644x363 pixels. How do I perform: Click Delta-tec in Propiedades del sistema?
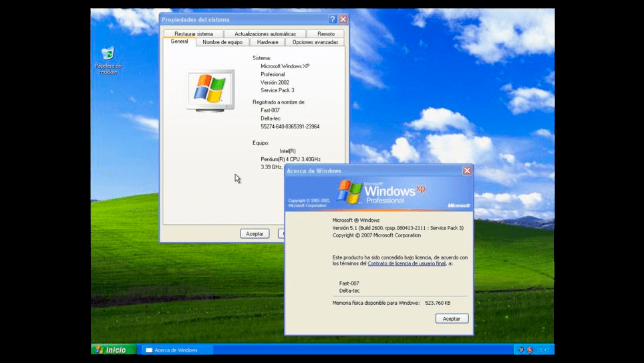click(271, 118)
